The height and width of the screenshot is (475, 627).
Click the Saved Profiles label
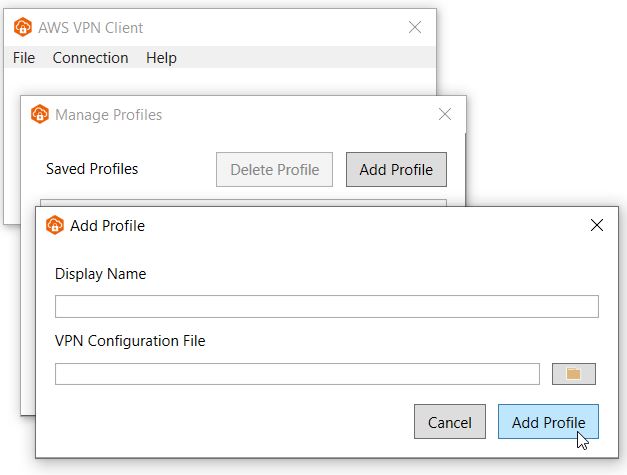tap(92, 169)
